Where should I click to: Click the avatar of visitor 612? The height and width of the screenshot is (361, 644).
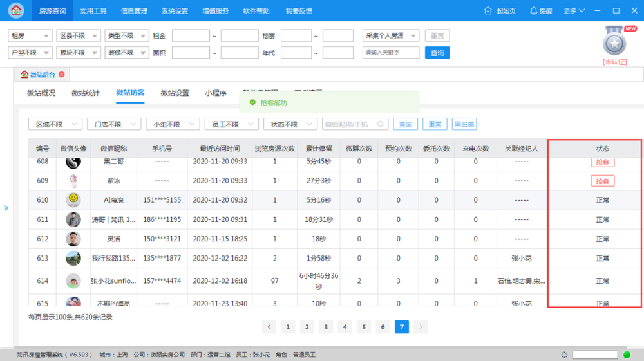pos(73,239)
